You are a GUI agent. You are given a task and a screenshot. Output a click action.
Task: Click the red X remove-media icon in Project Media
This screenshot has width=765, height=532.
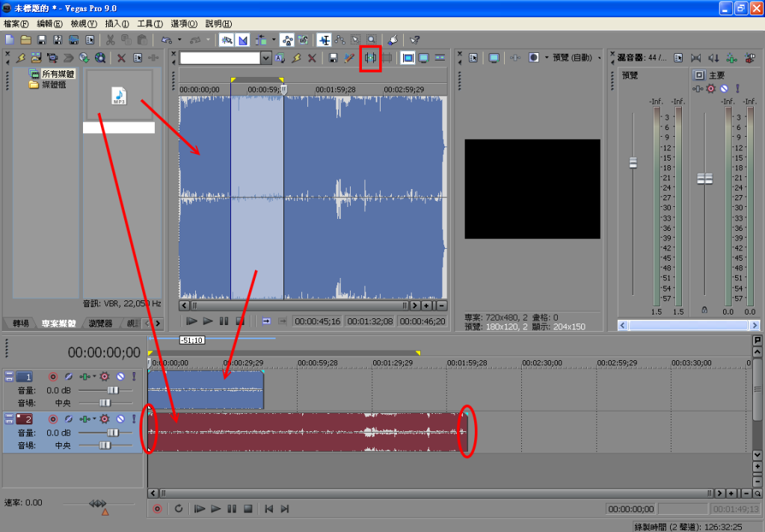pos(121,58)
